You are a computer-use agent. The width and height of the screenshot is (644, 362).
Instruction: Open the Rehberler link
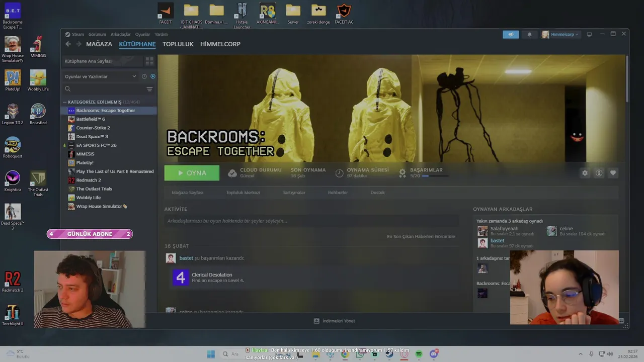(x=338, y=193)
